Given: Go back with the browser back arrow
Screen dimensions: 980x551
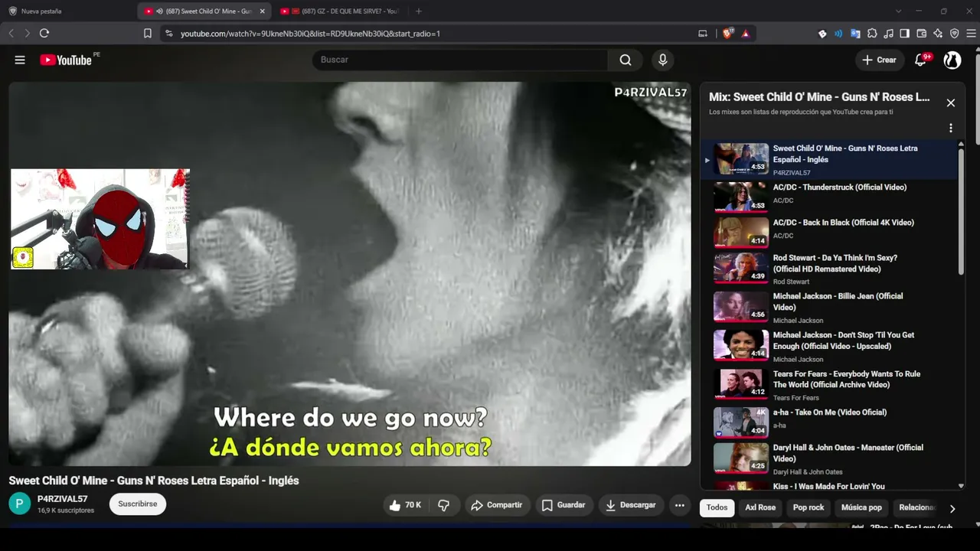Looking at the screenshot, I should click(x=11, y=33).
